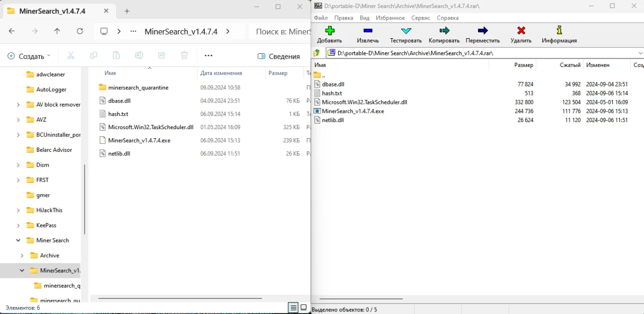Image resolution: width=644 pixels, height=314 pixels.
Task: Go back in Explorer with the back arrow
Action: (x=12, y=31)
